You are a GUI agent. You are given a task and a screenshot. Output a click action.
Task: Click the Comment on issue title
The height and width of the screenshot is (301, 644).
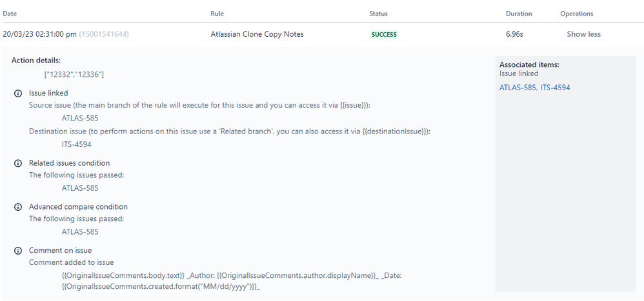[x=61, y=250]
